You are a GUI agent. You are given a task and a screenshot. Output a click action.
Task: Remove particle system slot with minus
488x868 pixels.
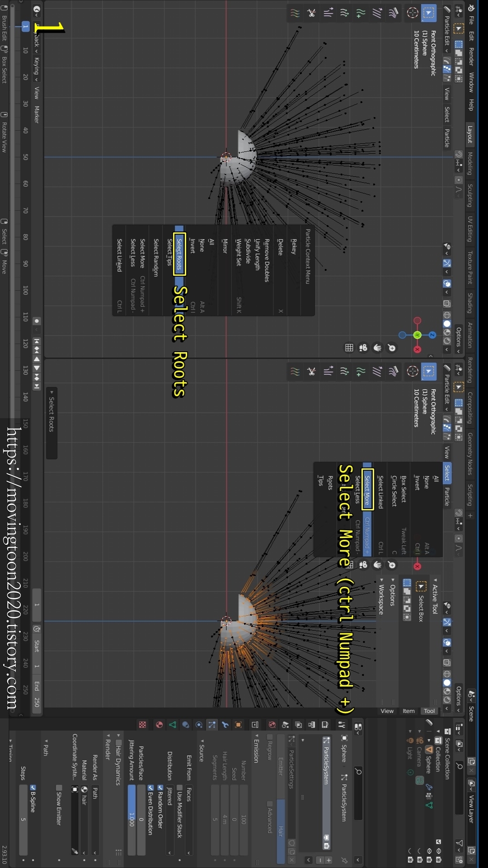tap(320, 860)
